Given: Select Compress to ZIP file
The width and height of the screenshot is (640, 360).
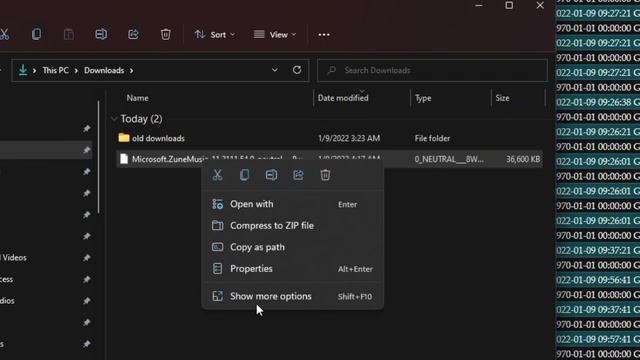Looking at the screenshot, I should pos(293,225).
